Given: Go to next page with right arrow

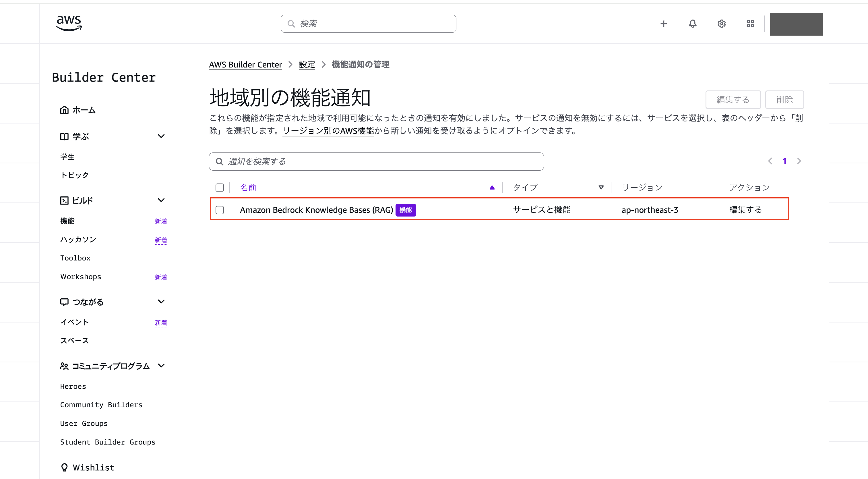Looking at the screenshot, I should point(799,161).
